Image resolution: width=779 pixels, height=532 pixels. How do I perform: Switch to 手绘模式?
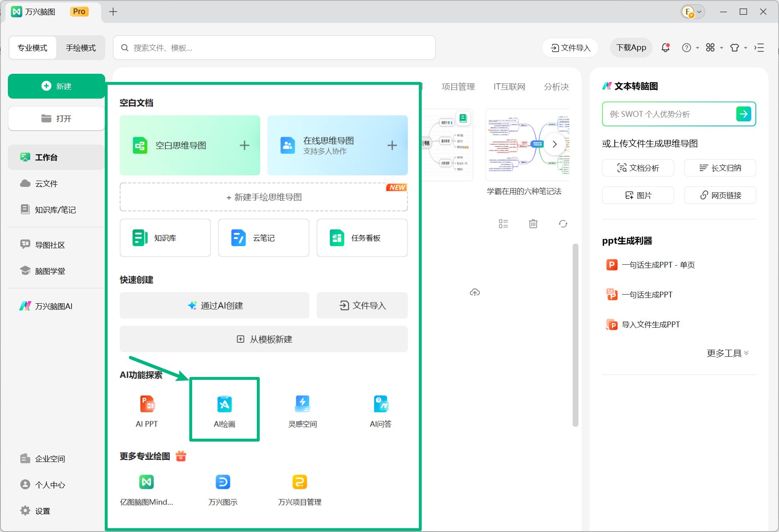(81, 48)
